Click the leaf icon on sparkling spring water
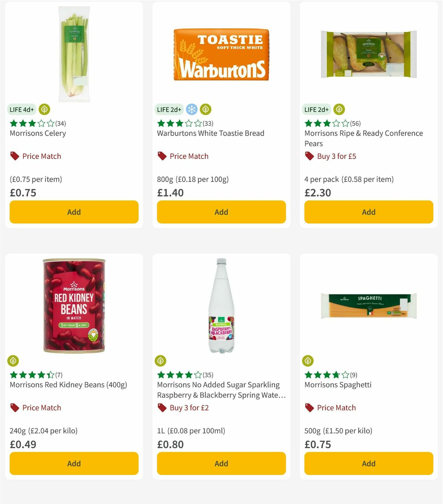 161,361
